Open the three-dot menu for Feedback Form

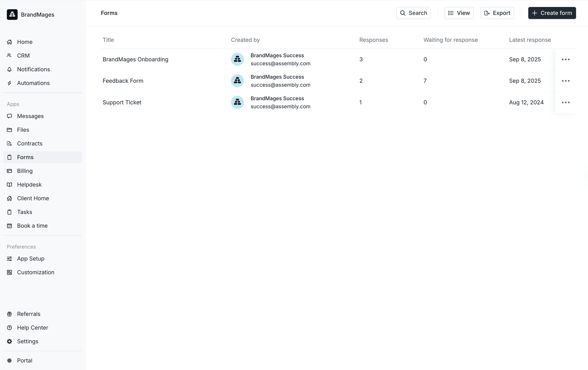coord(566,81)
